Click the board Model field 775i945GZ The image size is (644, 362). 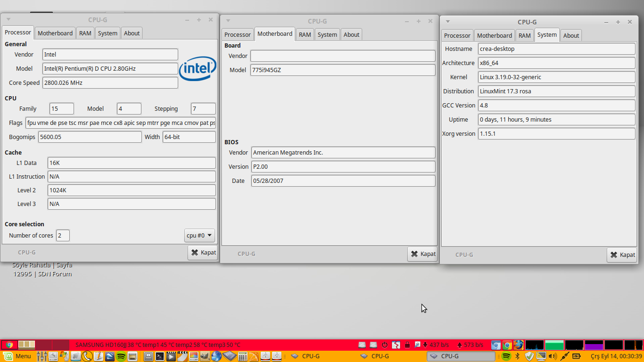[343, 70]
